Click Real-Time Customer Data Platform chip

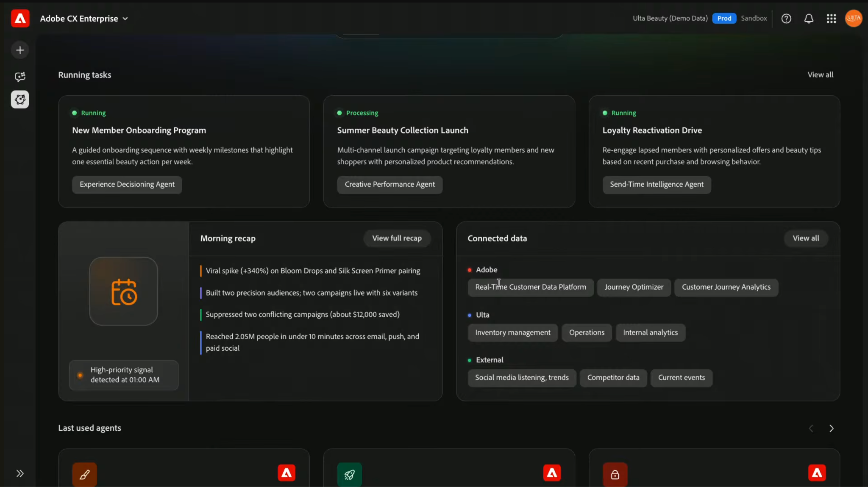pyautogui.click(x=531, y=288)
